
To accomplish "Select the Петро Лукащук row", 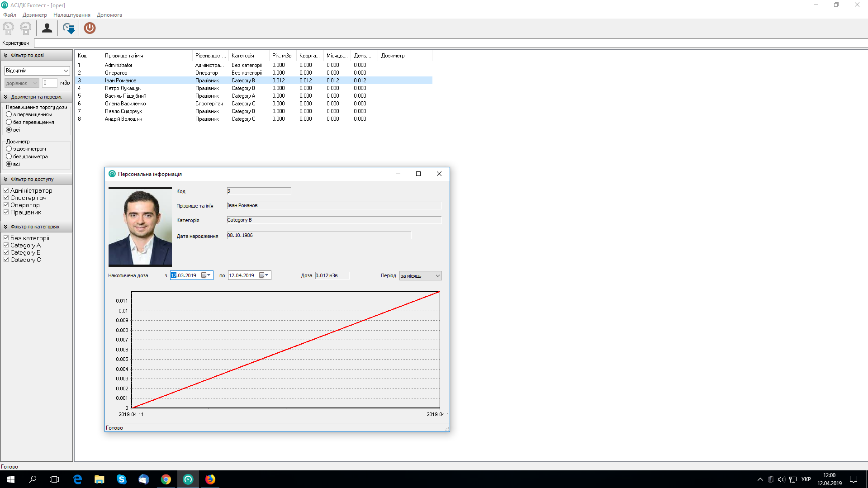I will tap(123, 88).
